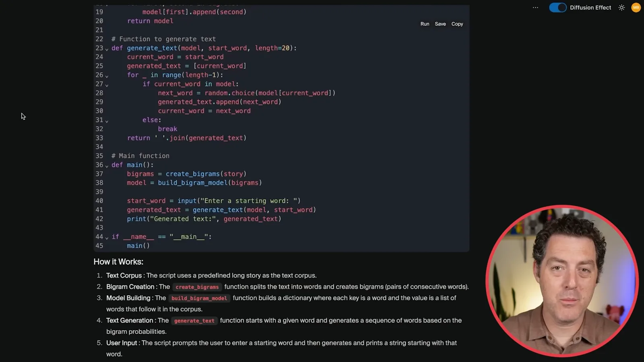Screen dimensions: 644x362
Task: Run the code block
Action: tap(425, 24)
